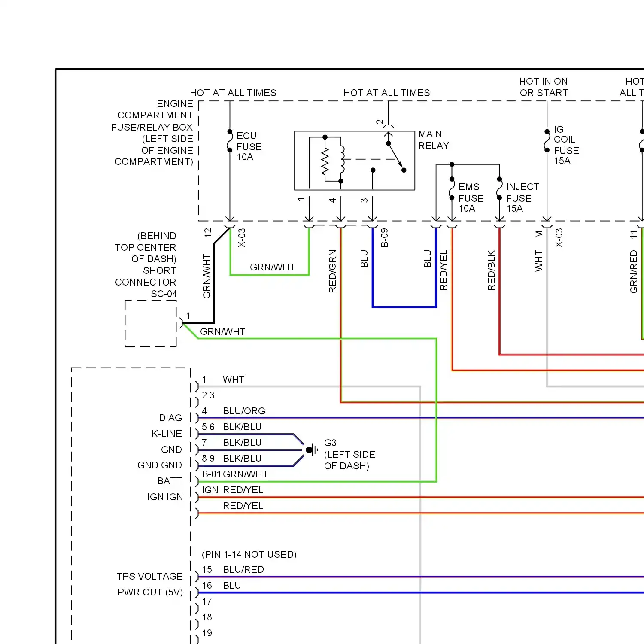Screen dimensions: 644x644
Task: Click the main relay coil symbol
Action: [342, 159]
